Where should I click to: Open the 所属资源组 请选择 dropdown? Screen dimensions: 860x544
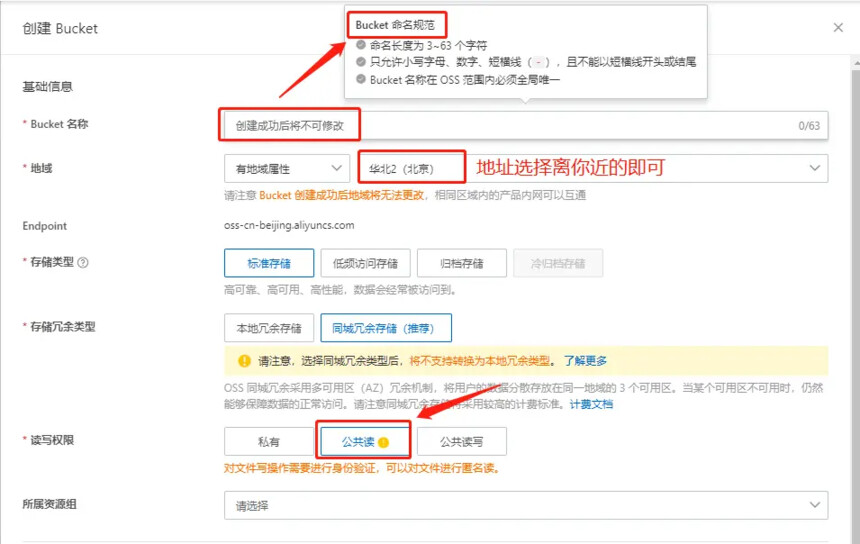tap(525, 505)
